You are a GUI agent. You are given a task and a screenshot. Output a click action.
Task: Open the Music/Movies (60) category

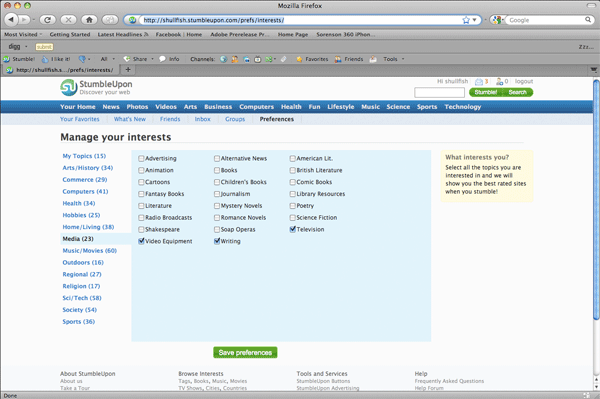pyautogui.click(x=90, y=251)
